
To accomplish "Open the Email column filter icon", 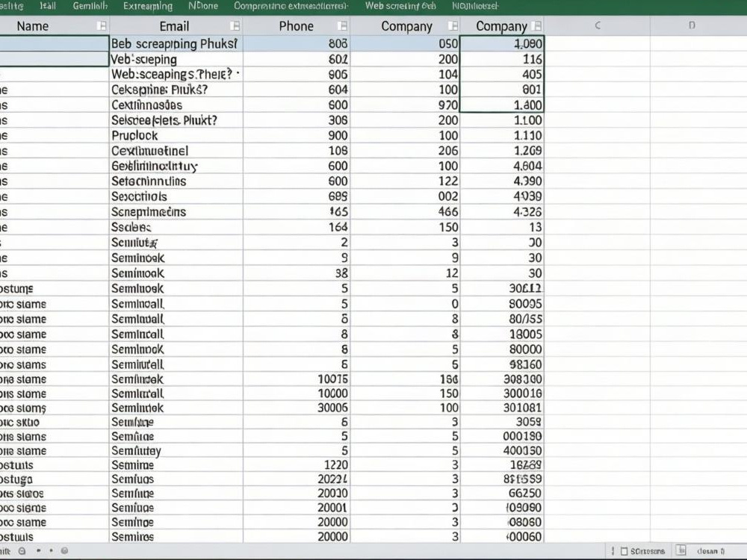I will click(x=235, y=25).
